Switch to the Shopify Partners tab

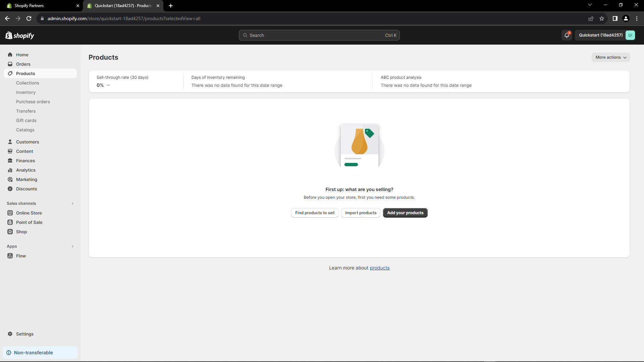point(40,6)
